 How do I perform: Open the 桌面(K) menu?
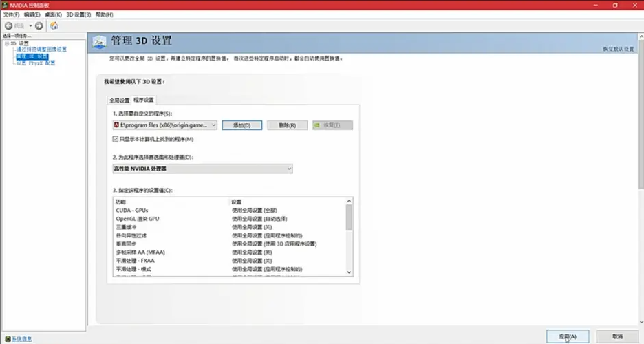pos(53,14)
